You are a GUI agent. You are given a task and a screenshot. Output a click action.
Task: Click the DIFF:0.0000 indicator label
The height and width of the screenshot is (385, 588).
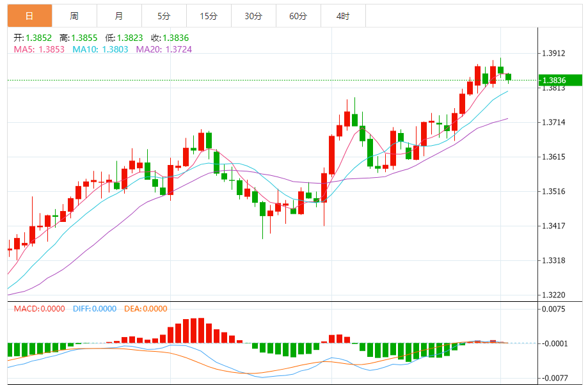[x=95, y=309]
